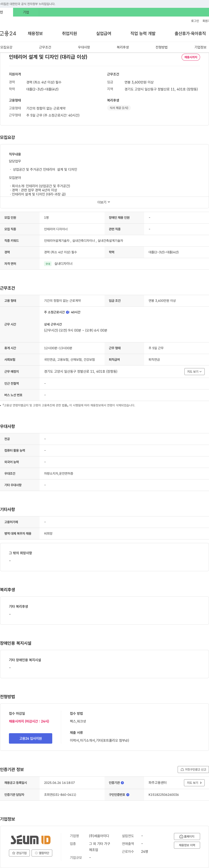Open 지도 보기 for 파주고용센터
209x868 pixels.
194,783
